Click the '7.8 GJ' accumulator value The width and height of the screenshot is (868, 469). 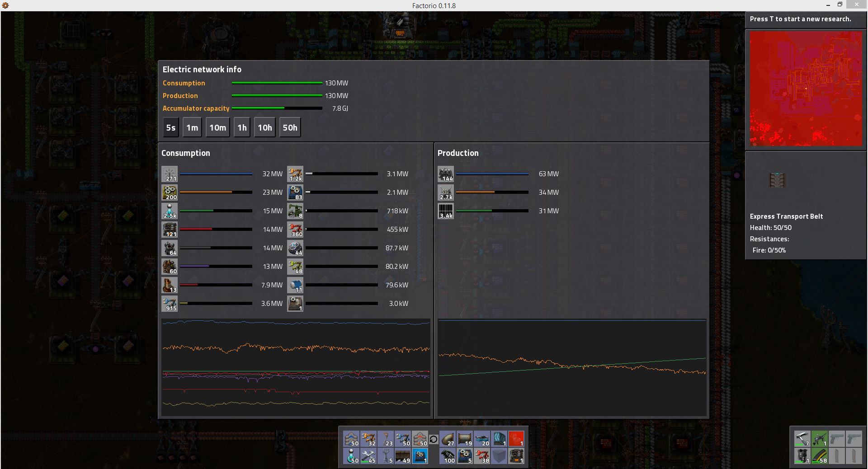click(340, 108)
